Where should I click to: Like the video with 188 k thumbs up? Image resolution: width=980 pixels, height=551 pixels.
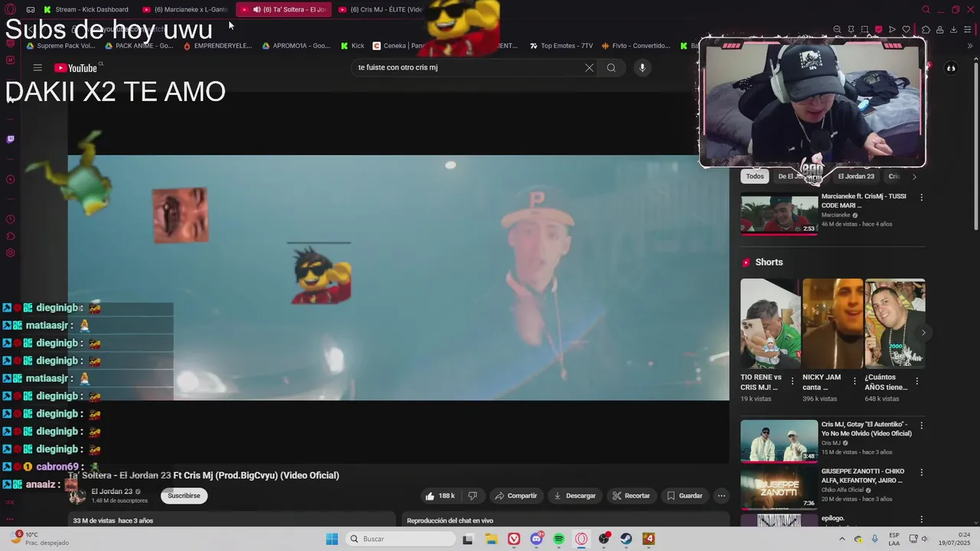coord(440,496)
